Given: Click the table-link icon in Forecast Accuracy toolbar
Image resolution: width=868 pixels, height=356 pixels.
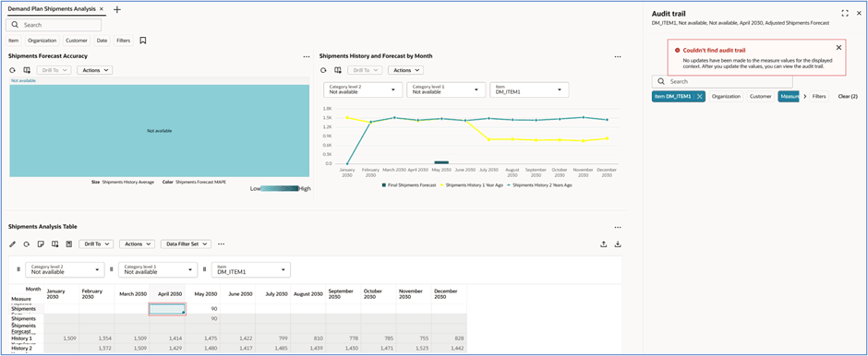Looking at the screenshot, I should pos(27,70).
